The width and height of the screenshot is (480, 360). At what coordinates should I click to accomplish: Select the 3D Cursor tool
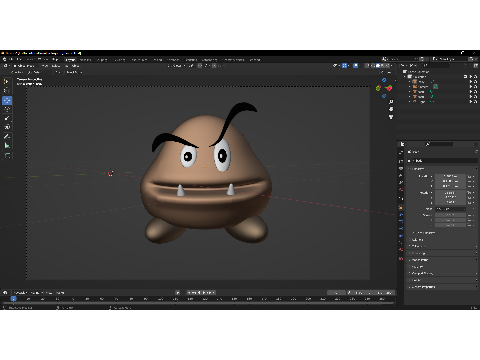tap(7, 90)
